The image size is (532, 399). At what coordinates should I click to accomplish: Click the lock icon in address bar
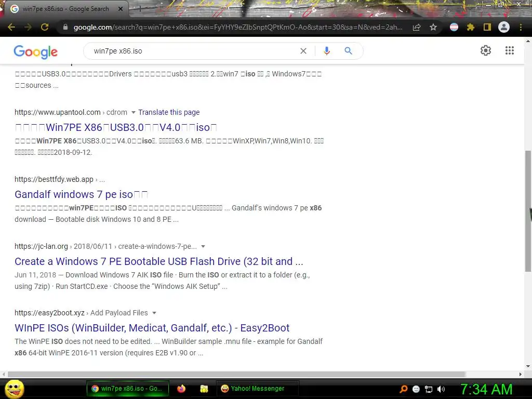65,27
